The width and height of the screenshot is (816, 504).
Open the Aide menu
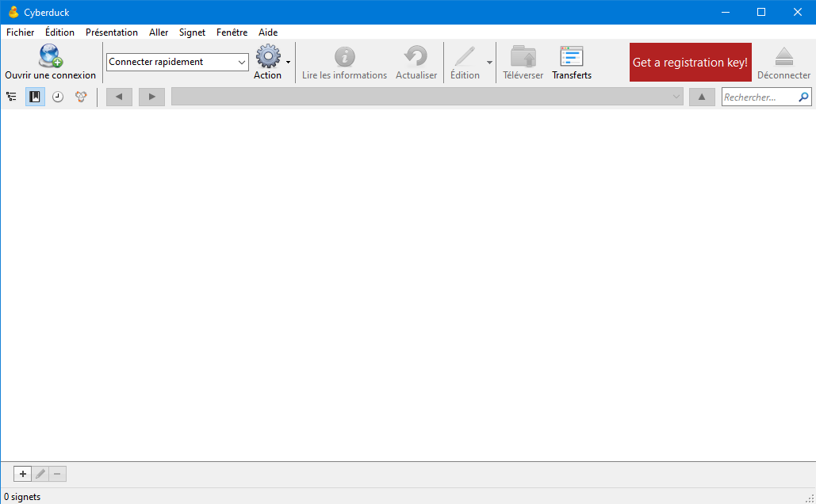[268, 32]
